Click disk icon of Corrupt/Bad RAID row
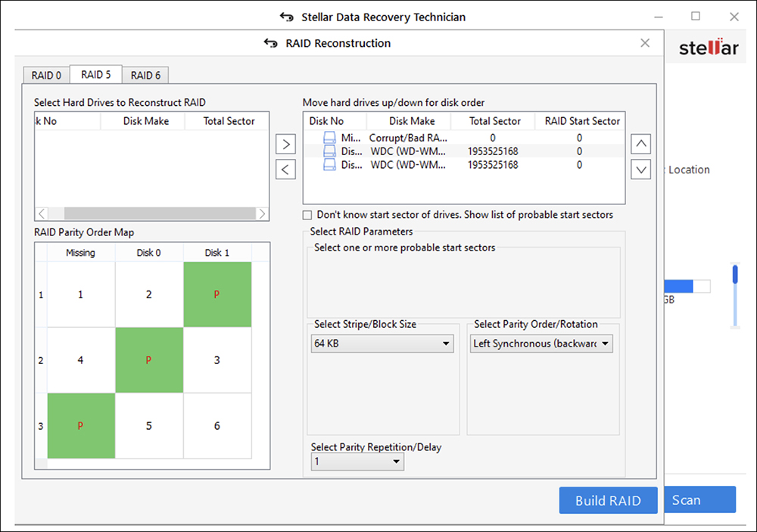Screen dimensions: 757x532 click(329, 138)
